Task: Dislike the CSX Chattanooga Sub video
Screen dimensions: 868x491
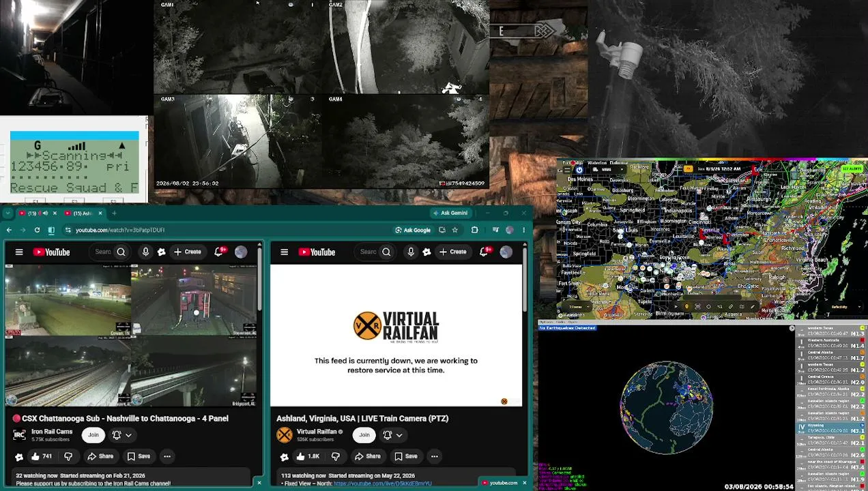Action: 68,456
